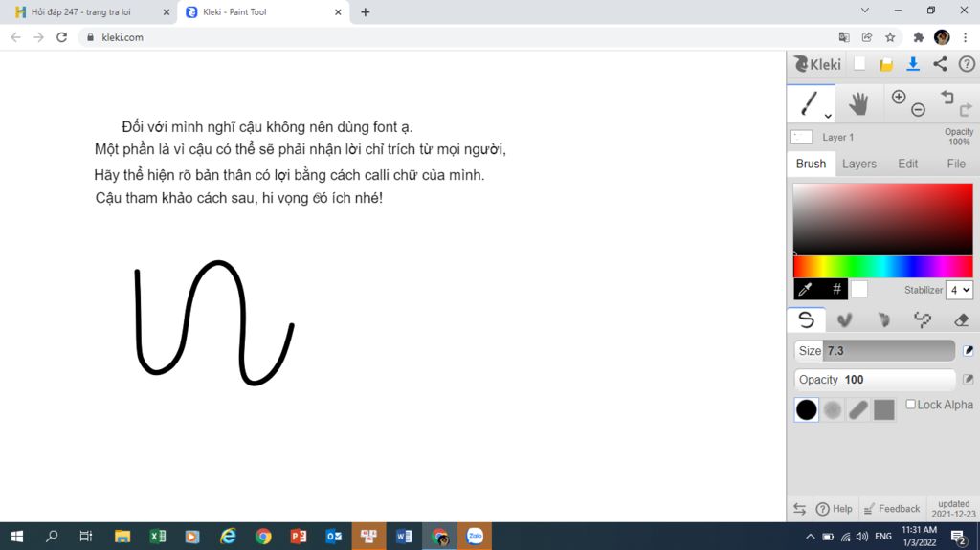
Task: Click the Help button at panel bottom
Action: 834,509
